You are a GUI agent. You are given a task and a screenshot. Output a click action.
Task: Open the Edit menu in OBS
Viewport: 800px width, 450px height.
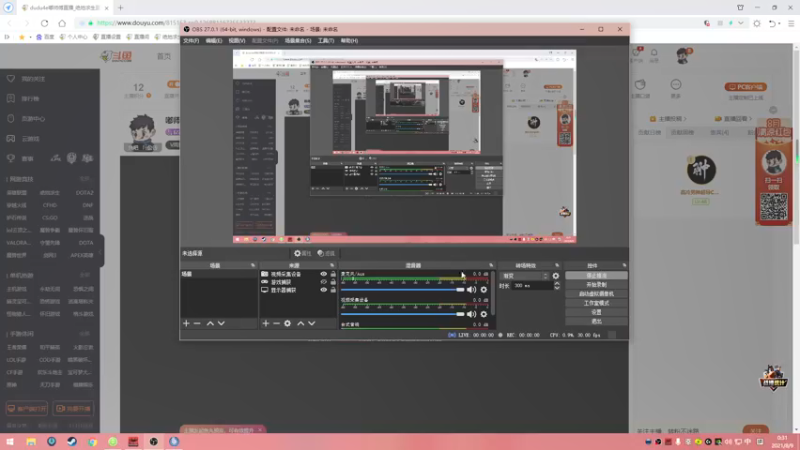point(214,41)
